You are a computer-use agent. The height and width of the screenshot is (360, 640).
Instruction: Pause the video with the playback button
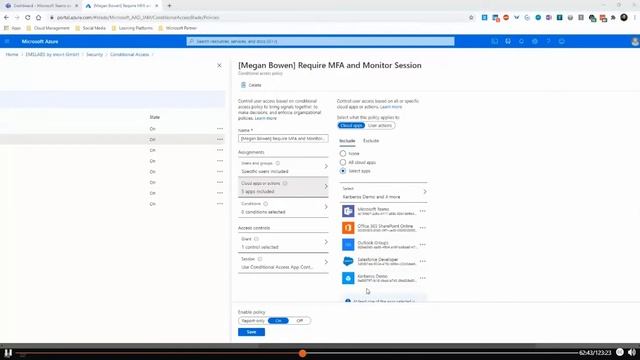(8, 353)
